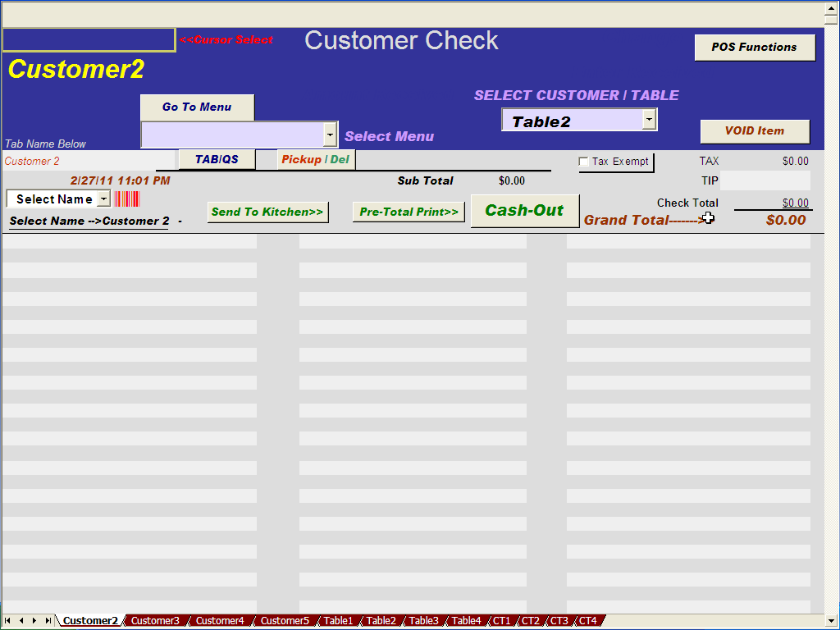Click the barcode icon beside Select Name
Screen dimensions: 840x630
127,199
